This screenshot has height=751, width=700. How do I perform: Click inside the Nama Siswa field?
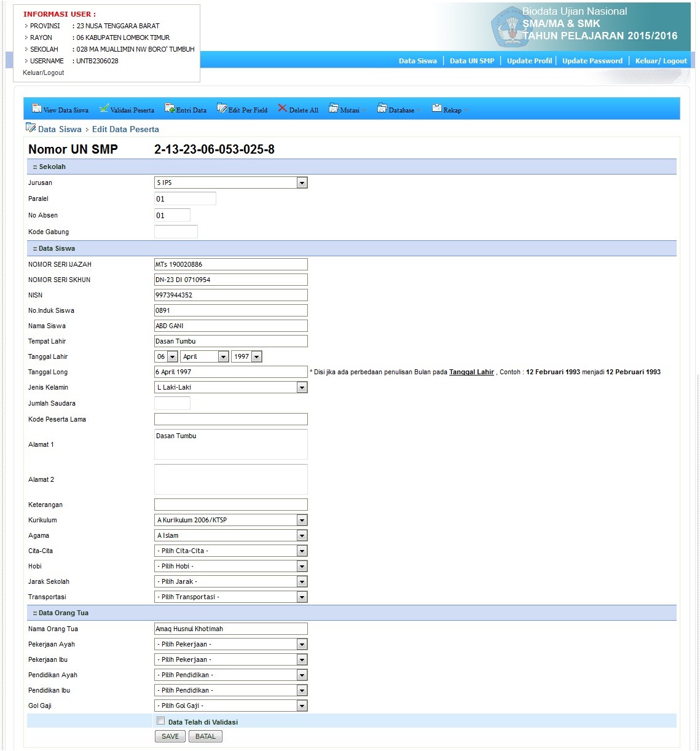[x=230, y=325]
